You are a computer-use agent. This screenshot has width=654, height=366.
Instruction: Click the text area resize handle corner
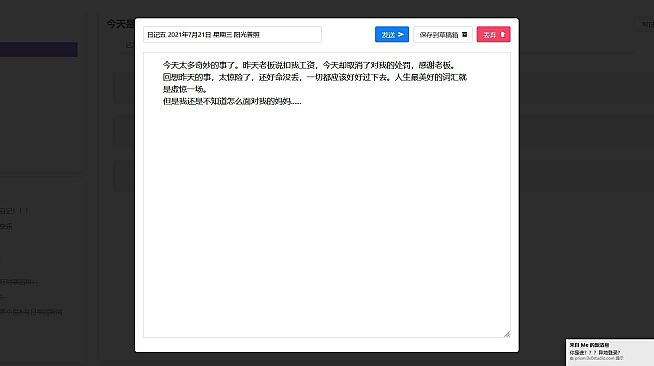(x=507, y=334)
